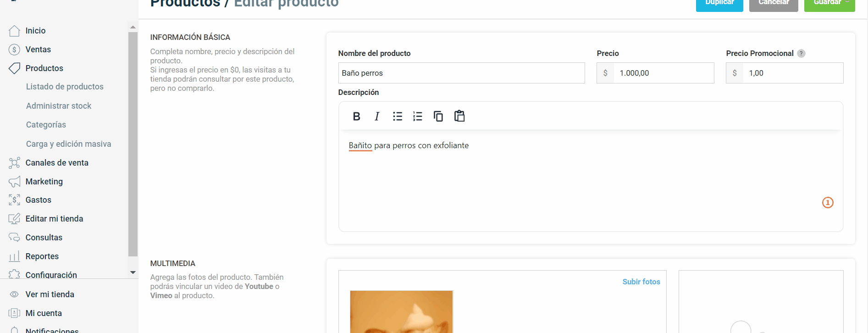Click the Editar mi tienda pencil icon

click(x=14, y=219)
